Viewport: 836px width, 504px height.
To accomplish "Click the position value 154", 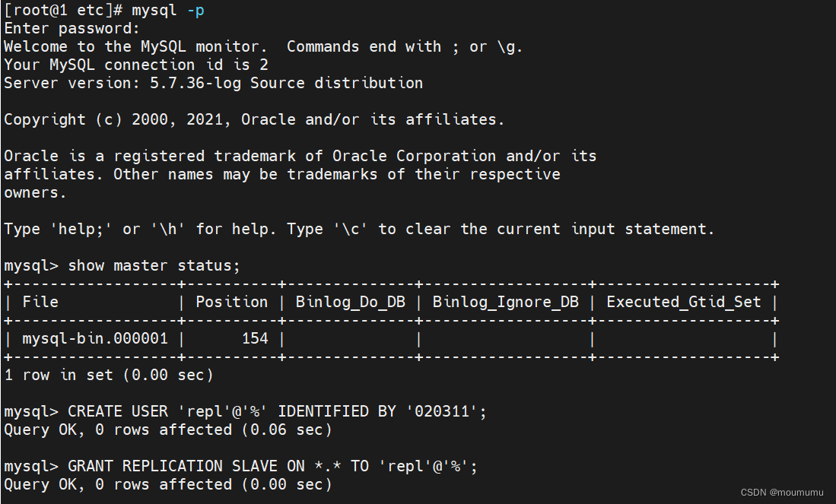I will (x=255, y=338).
